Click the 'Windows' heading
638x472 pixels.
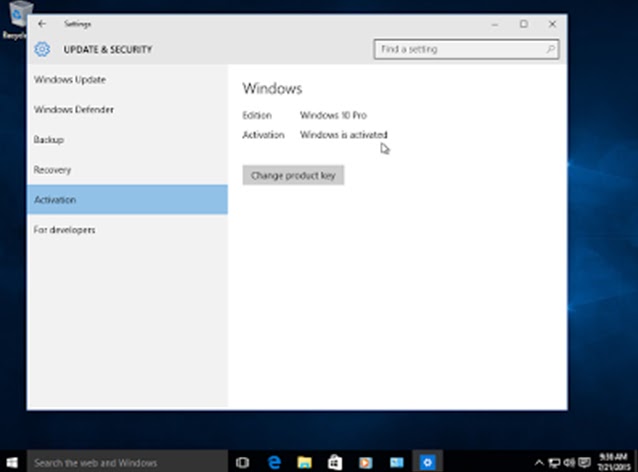click(x=272, y=88)
